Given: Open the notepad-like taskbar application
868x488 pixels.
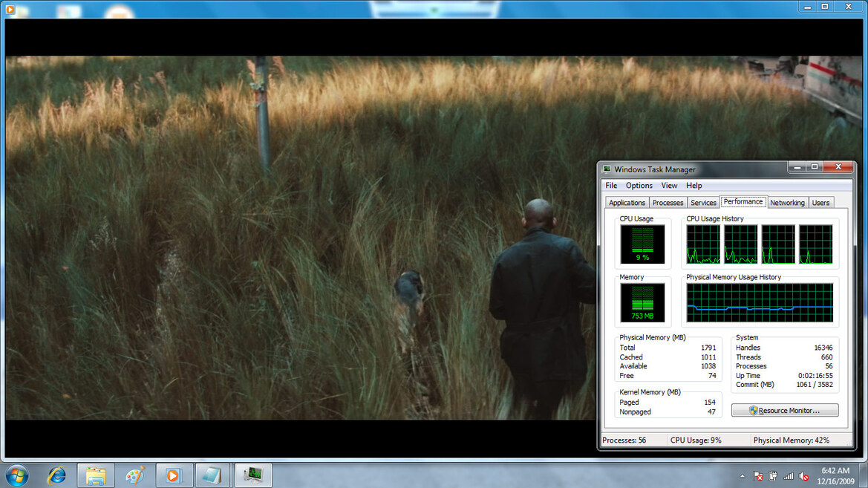Looking at the screenshot, I should pyautogui.click(x=212, y=476).
